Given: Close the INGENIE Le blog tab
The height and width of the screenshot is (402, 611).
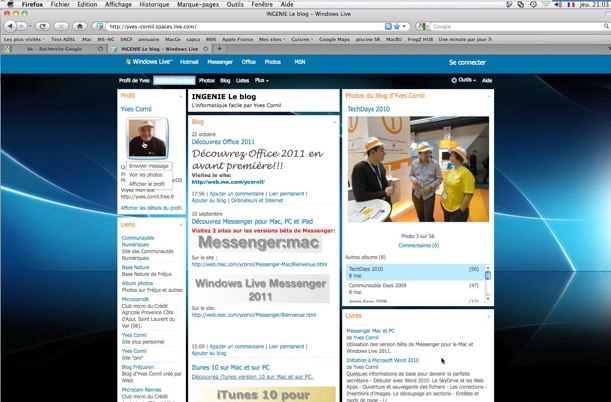Looking at the screenshot, I should 205,49.
